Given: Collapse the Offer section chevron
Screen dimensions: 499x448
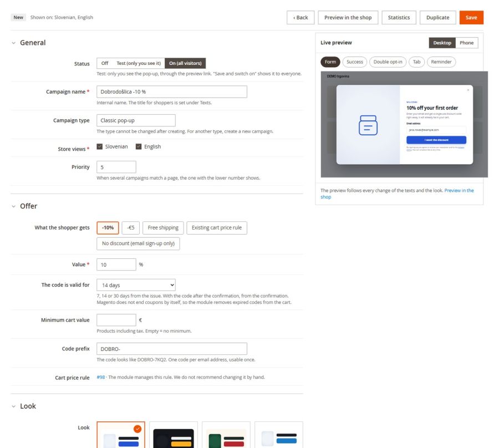Looking at the screenshot, I should [x=13, y=206].
